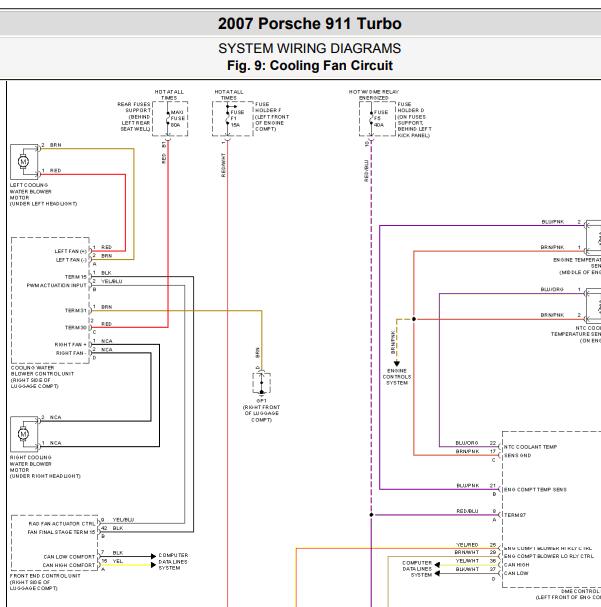Image resolution: width=601 pixels, height=607 pixels.
Task: Select the Fuse F5 40A symbol
Action: [371, 118]
